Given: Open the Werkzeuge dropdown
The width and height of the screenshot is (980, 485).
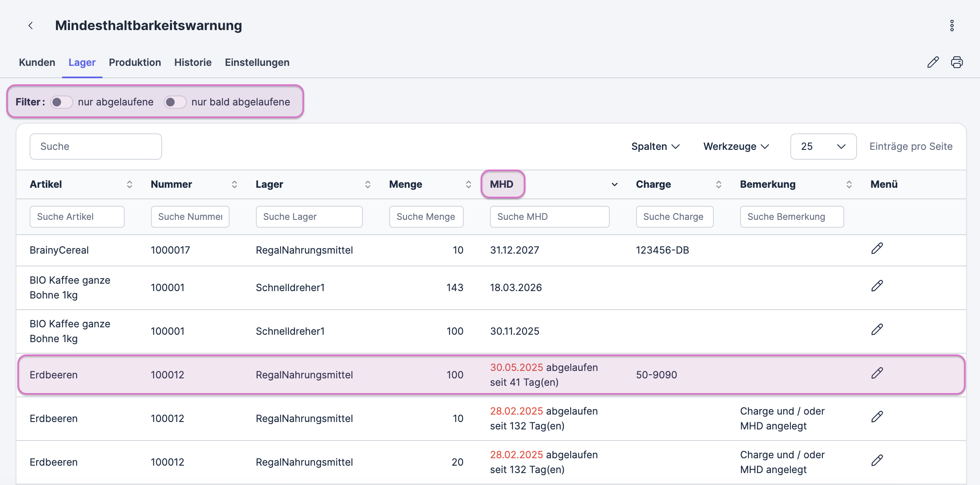Looking at the screenshot, I should [736, 147].
